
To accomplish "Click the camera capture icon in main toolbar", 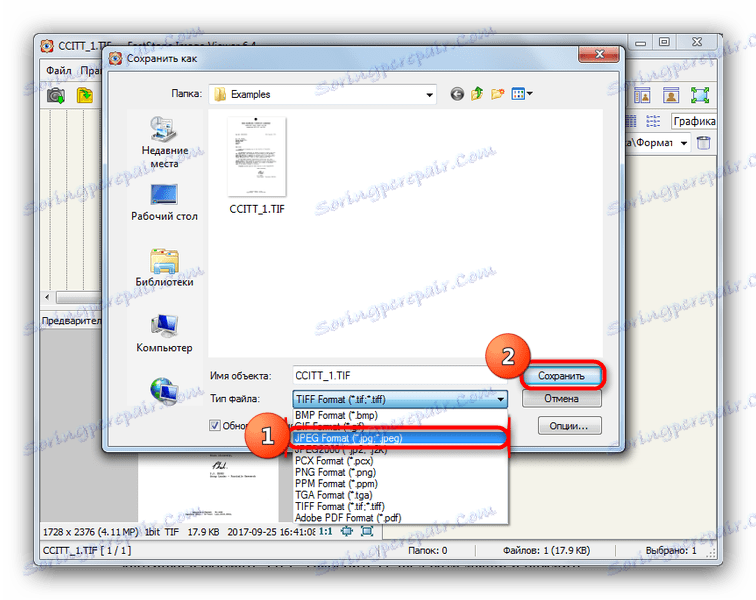I will [x=56, y=95].
